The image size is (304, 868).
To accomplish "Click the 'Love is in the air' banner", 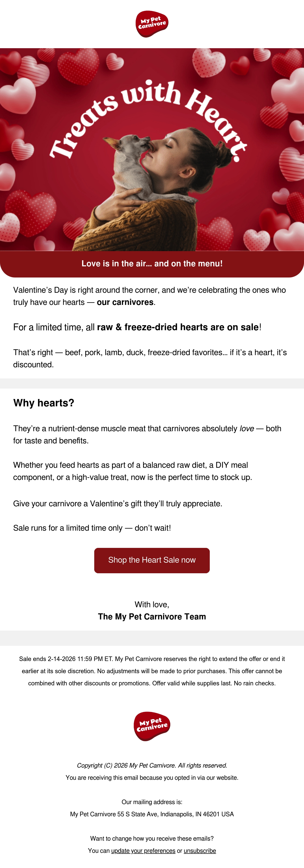I will pyautogui.click(x=152, y=264).
